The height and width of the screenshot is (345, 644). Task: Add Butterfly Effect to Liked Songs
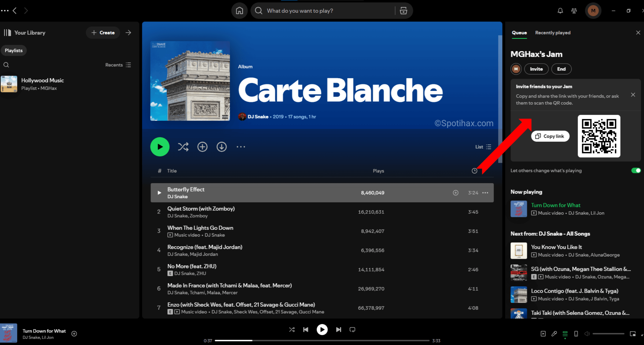click(456, 193)
